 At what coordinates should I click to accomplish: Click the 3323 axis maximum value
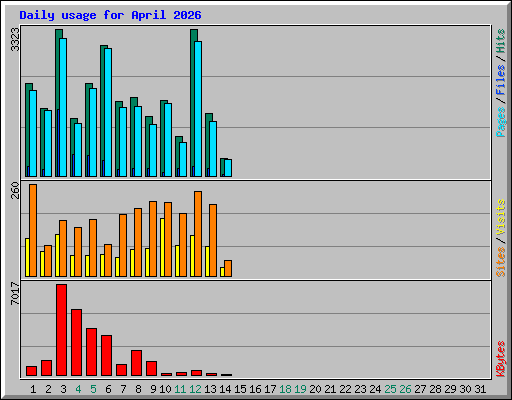click(x=15, y=40)
